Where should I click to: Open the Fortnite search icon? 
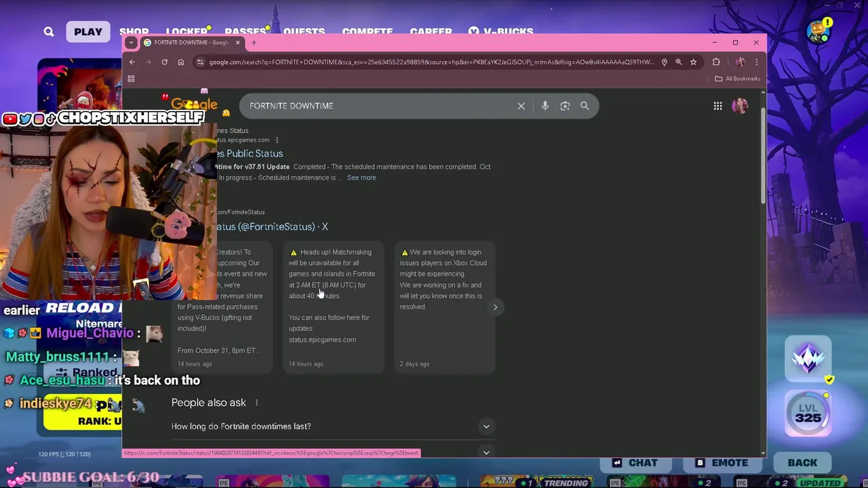pyautogui.click(x=49, y=32)
